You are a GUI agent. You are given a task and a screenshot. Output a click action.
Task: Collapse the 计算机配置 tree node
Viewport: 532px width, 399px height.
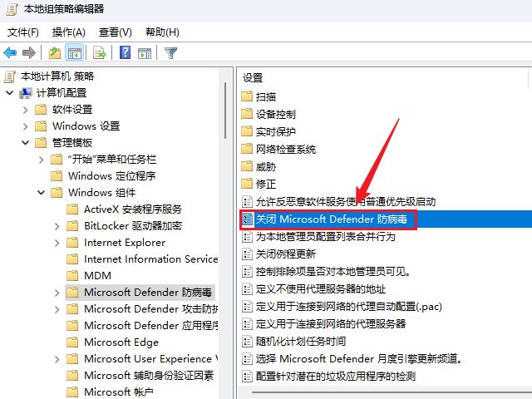(9, 92)
